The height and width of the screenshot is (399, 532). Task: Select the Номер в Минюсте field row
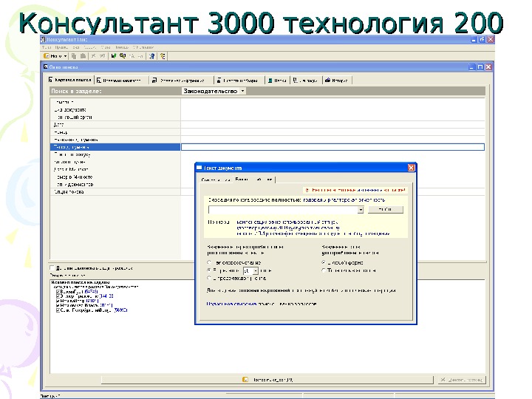point(115,177)
